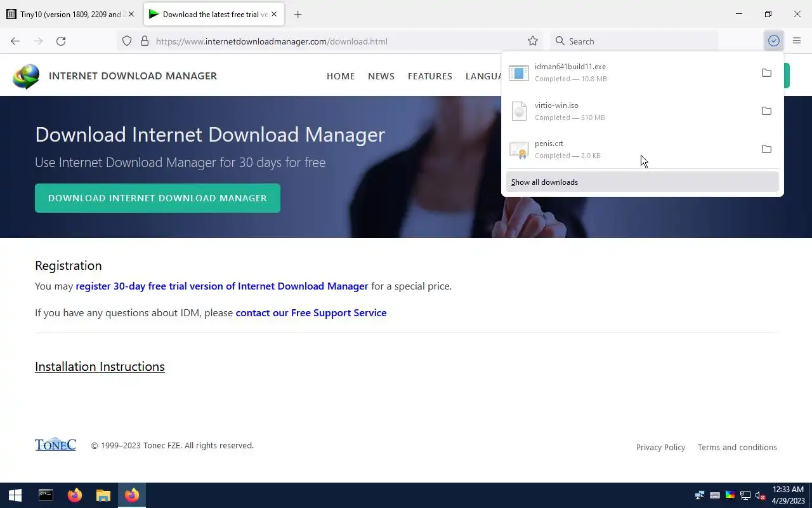The height and width of the screenshot is (508, 812).
Task: Show penis.crt in folder
Action: [766, 149]
